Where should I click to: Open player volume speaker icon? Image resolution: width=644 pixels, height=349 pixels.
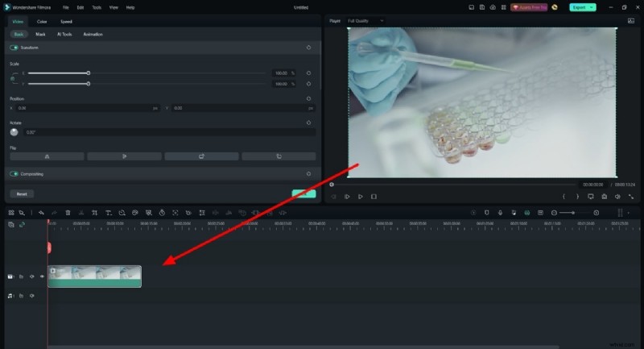(617, 197)
